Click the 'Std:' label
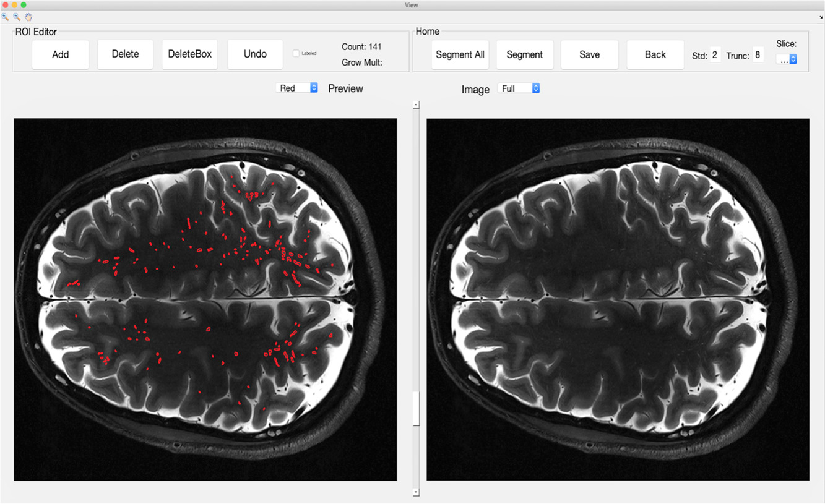The image size is (825, 504). coord(699,56)
